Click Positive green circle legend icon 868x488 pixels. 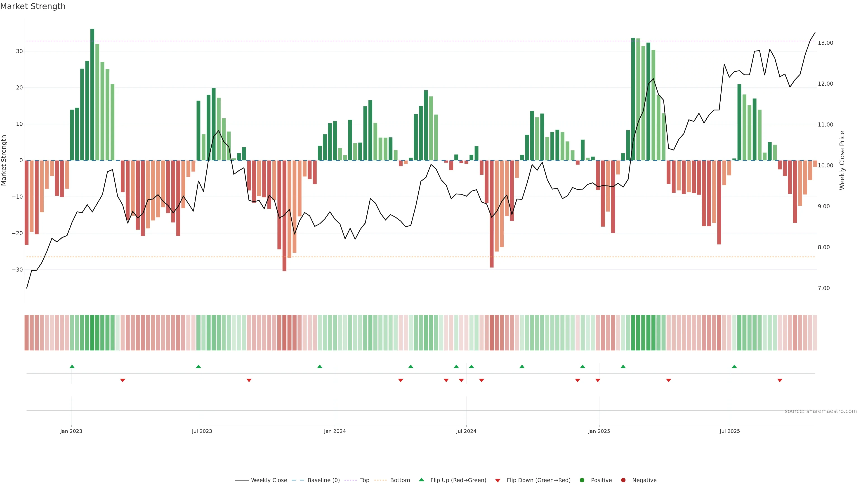pos(582,480)
